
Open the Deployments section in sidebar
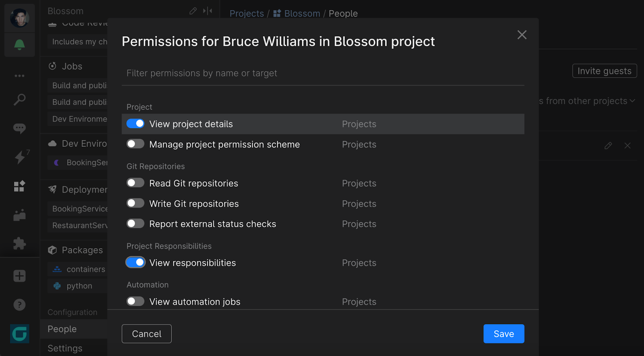coord(85,189)
